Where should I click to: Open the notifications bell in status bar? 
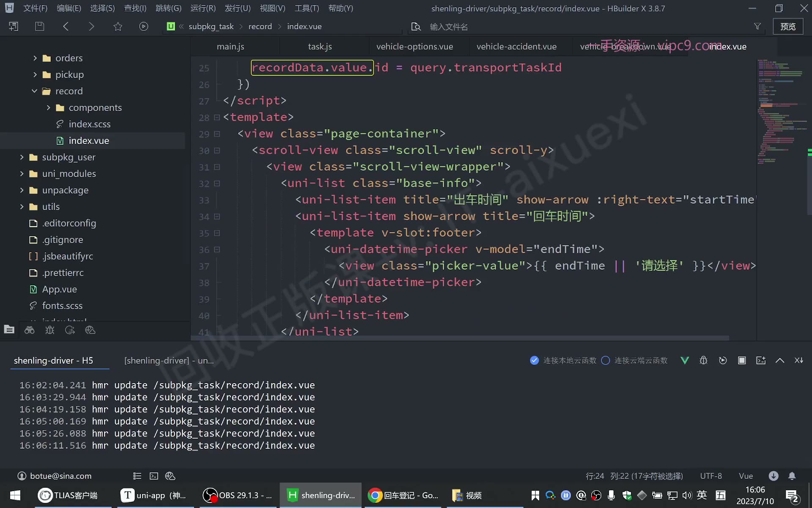[x=792, y=476]
